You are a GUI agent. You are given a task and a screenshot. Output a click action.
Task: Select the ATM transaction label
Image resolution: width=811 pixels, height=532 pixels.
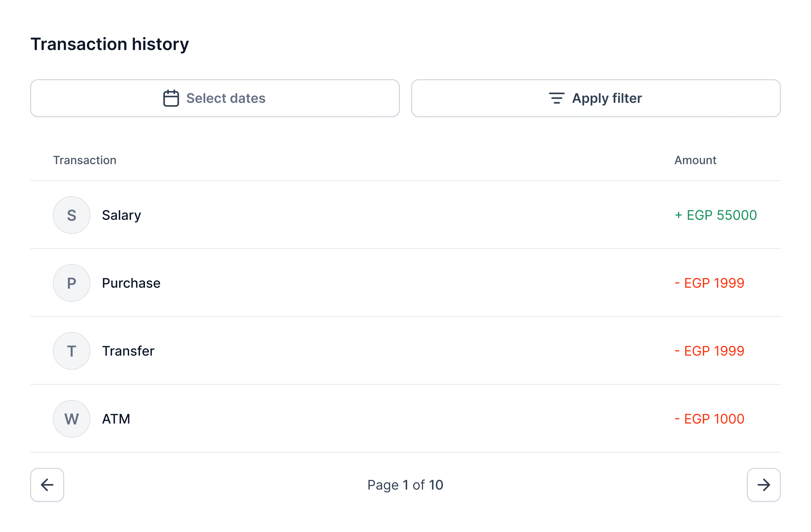116,419
